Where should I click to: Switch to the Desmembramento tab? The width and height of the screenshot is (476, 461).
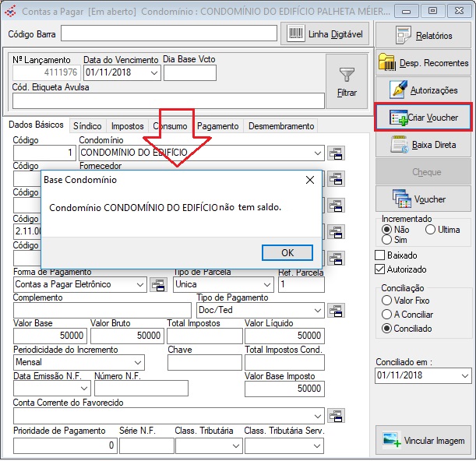click(281, 125)
